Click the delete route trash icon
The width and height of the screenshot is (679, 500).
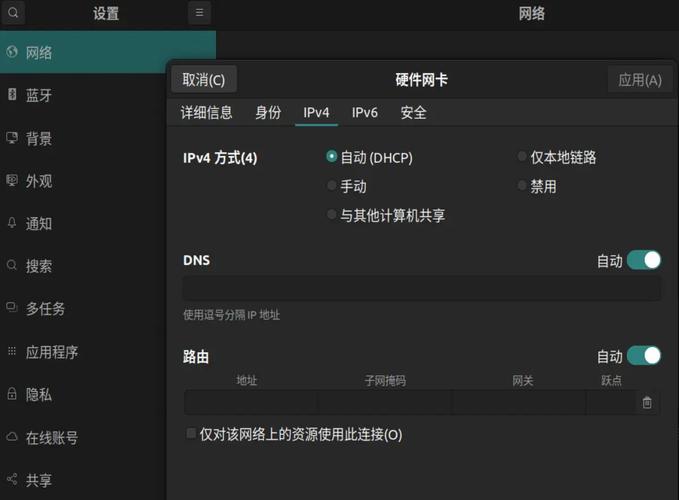click(647, 402)
